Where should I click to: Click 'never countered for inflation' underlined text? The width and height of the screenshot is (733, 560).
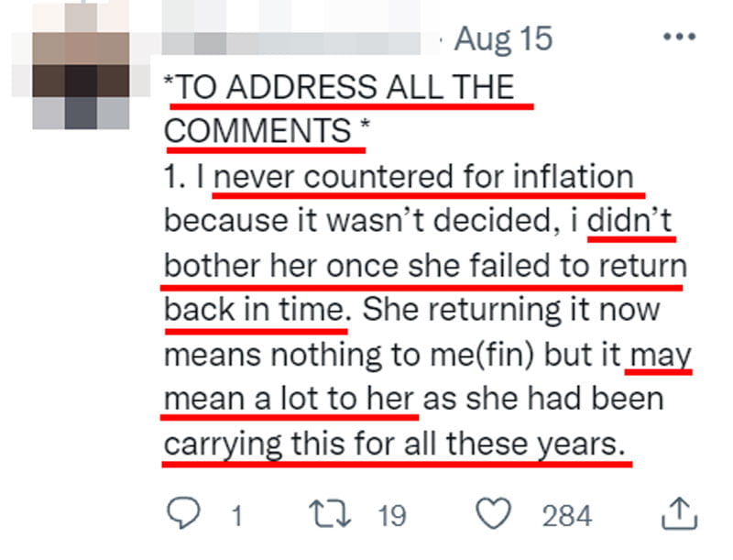[x=423, y=176]
